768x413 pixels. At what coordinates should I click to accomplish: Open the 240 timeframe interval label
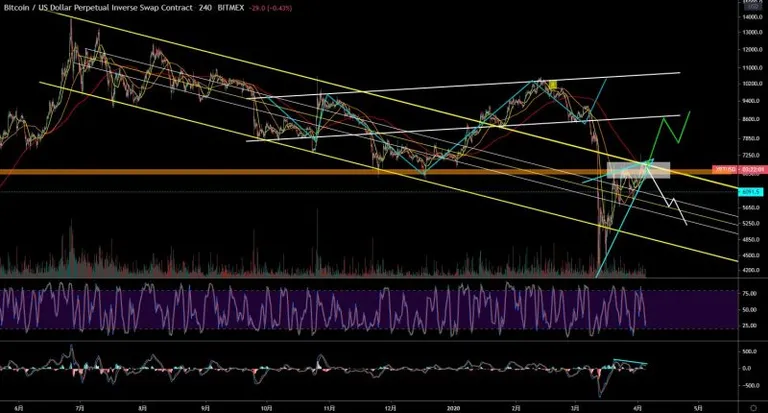click(205, 8)
